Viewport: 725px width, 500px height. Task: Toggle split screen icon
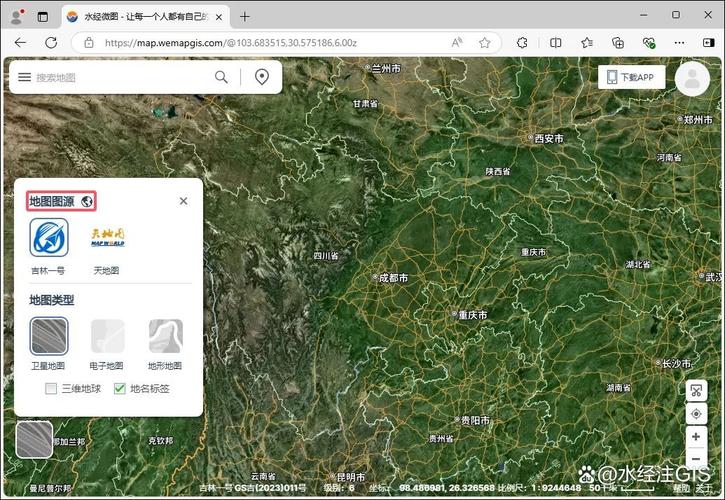pos(556,43)
